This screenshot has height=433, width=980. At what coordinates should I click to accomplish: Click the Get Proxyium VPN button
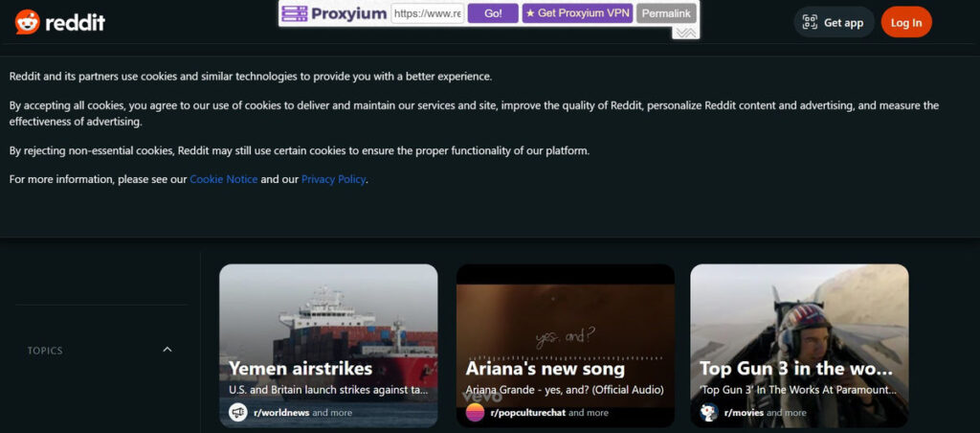click(577, 13)
